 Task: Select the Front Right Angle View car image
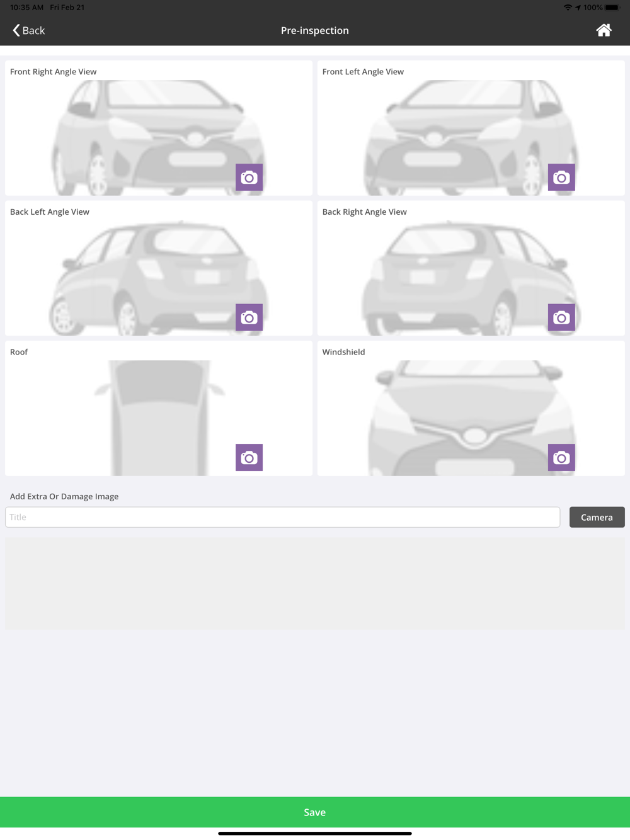158,137
